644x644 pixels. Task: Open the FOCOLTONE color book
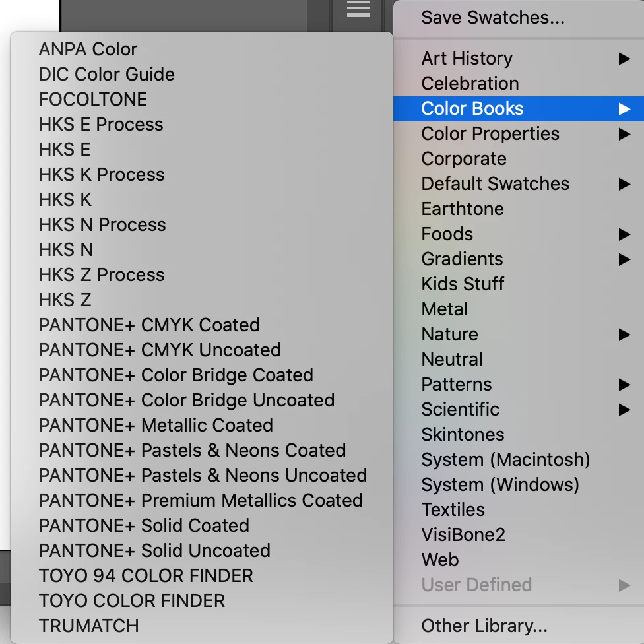click(x=202, y=100)
